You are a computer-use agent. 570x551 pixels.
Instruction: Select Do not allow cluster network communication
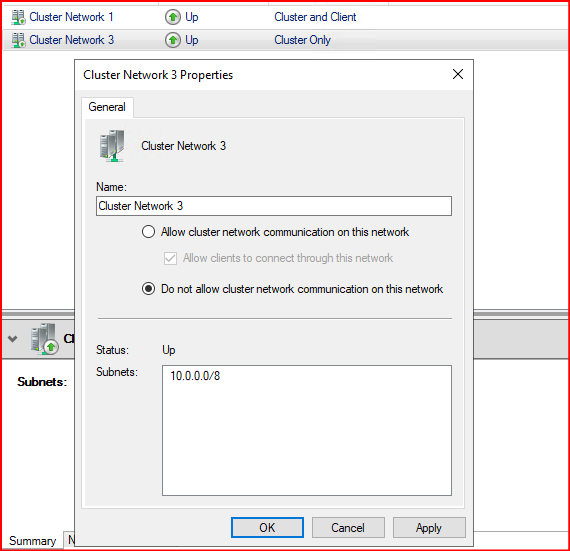coord(148,289)
